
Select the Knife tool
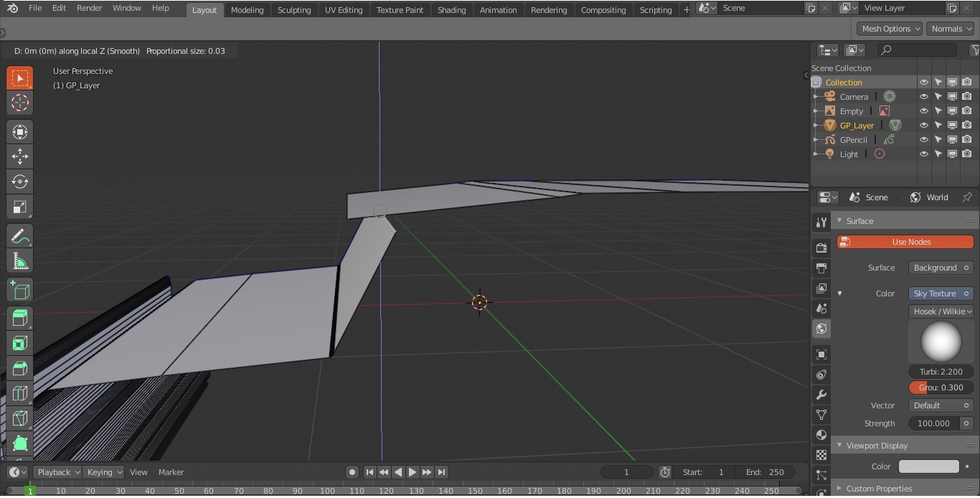[20, 418]
